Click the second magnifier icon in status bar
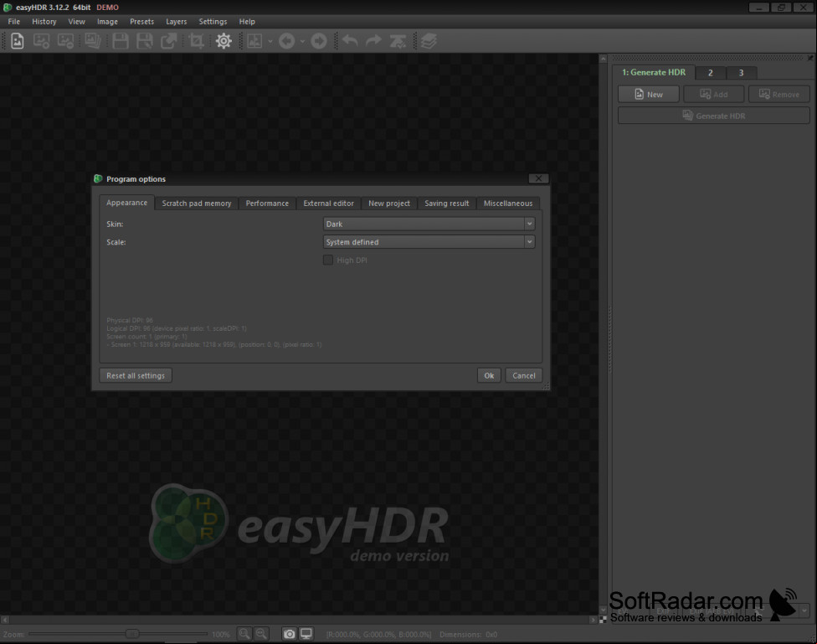 (x=261, y=634)
